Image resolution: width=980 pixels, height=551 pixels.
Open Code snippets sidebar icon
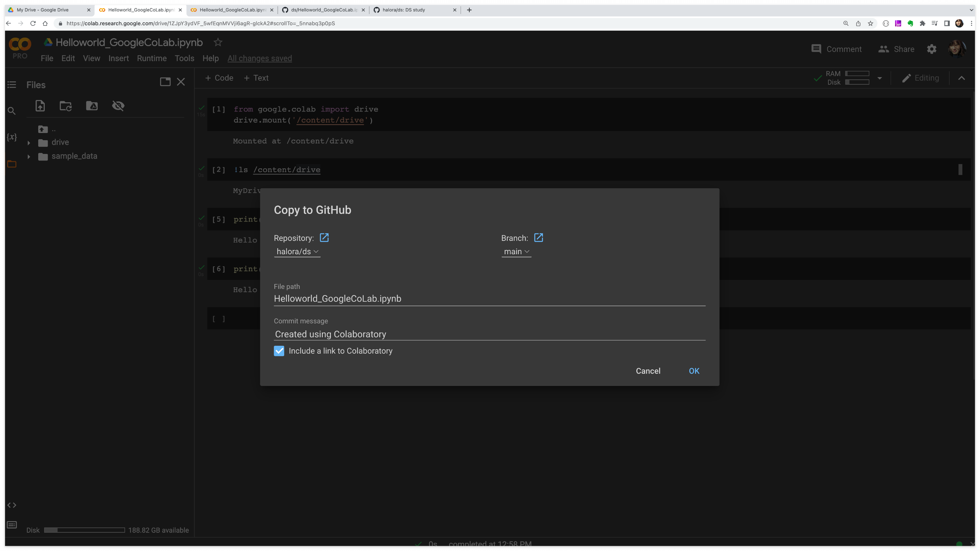click(x=12, y=505)
